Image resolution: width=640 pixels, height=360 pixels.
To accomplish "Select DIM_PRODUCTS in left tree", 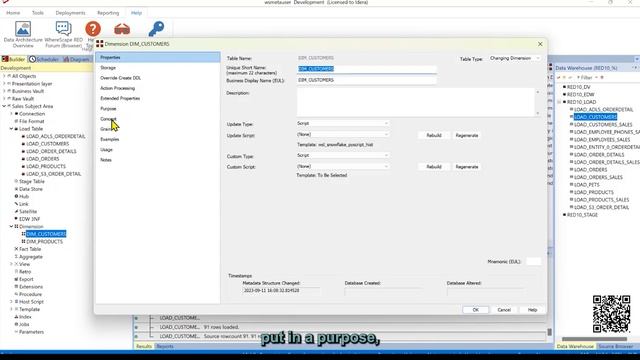I will pos(44,242).
